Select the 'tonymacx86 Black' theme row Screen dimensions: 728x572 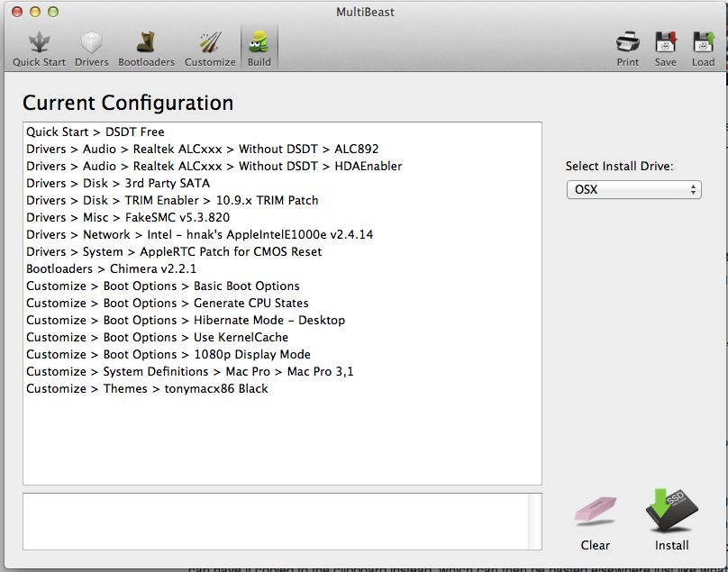click(x=282, y=388)
